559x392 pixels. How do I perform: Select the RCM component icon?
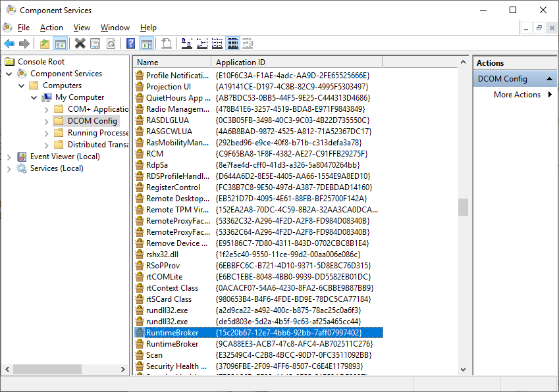(x=140, y=154)
